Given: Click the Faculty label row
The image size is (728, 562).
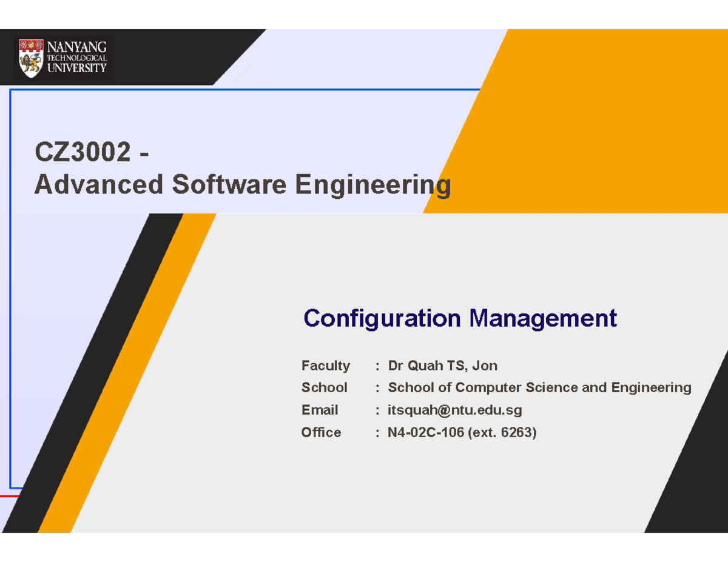Looking at the screenshot, I should tap(326, 366).
